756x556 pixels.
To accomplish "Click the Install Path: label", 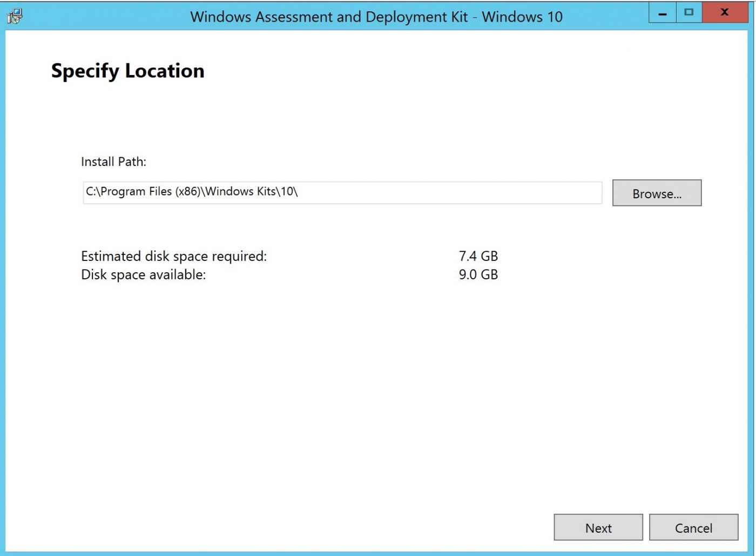I will pos(113,161).
